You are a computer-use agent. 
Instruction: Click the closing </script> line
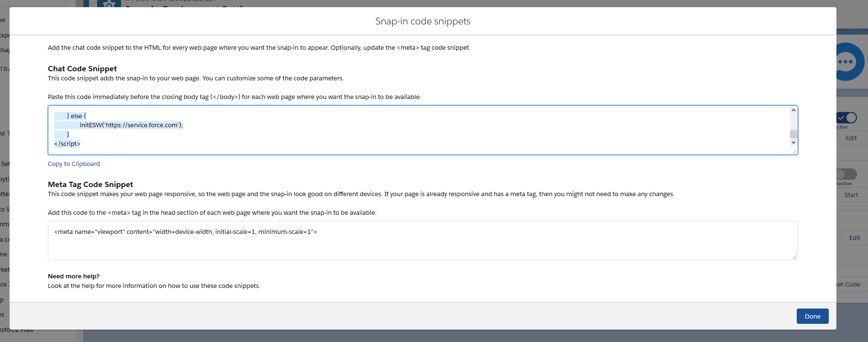click(x=67, y=143)
